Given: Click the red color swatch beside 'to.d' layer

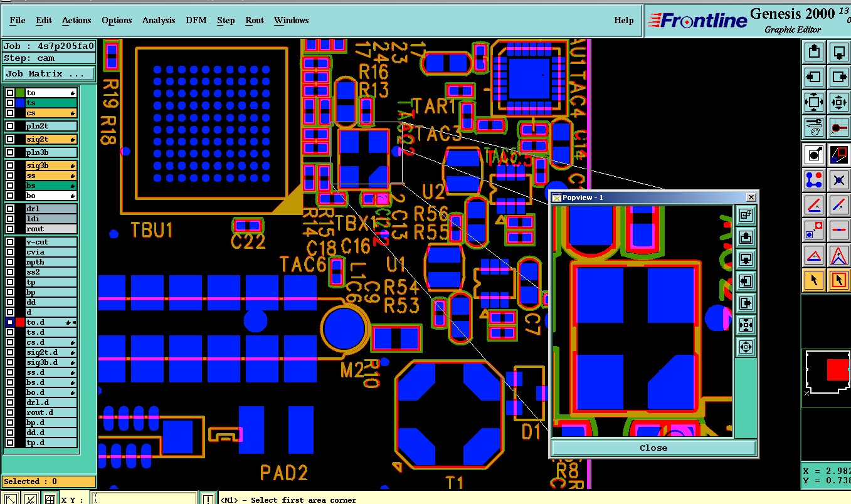Looking at the screenshot, I should pyautogui.click(x=20, y=322).
